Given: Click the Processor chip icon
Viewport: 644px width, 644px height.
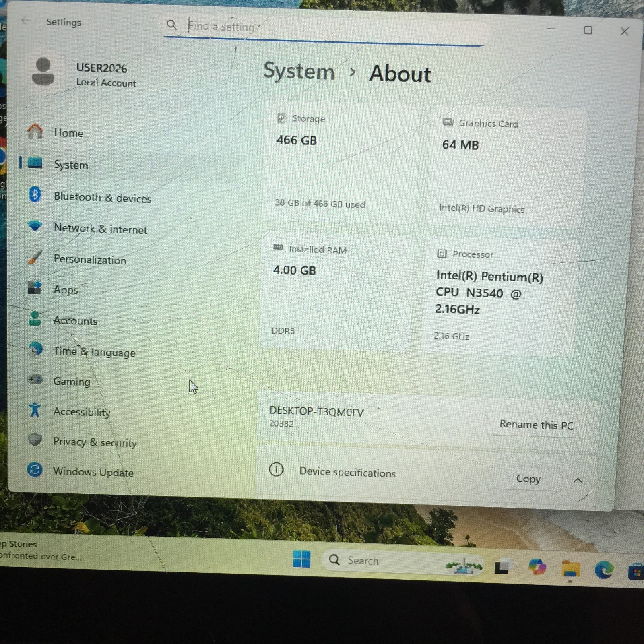Looking at the screenshot, I should click(x=442, y=254).
